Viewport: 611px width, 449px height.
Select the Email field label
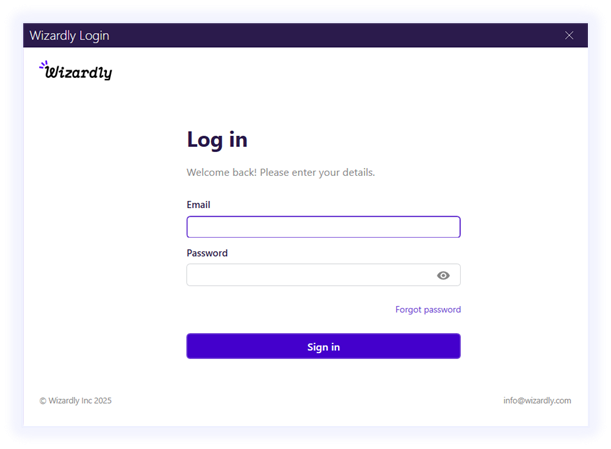click(x=198, y=205)
